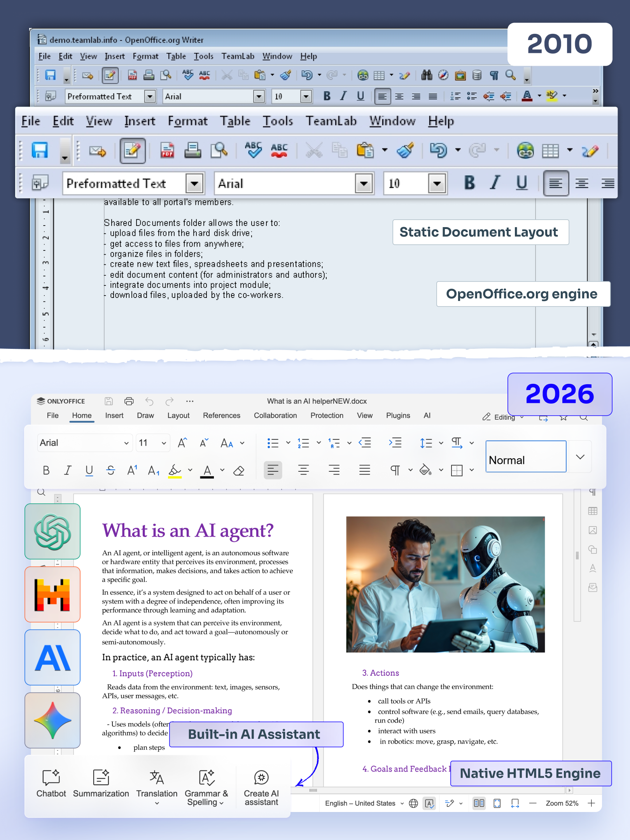Viewport: 630px width, 840px height.
Task: Open the Editing mode dropdown in ONLYOFFICE
Action: tap(504, 417)
